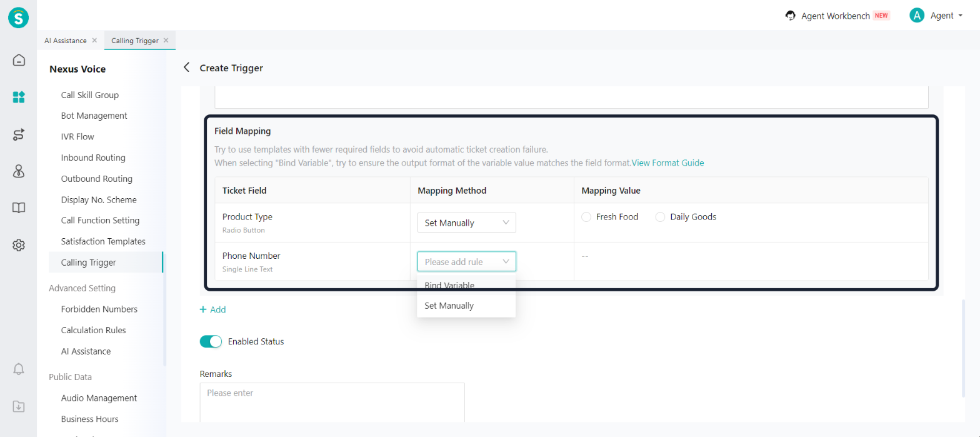Switch to the AI Assistance tab
This screenshot has height=437, width=980.
(66, 41)
